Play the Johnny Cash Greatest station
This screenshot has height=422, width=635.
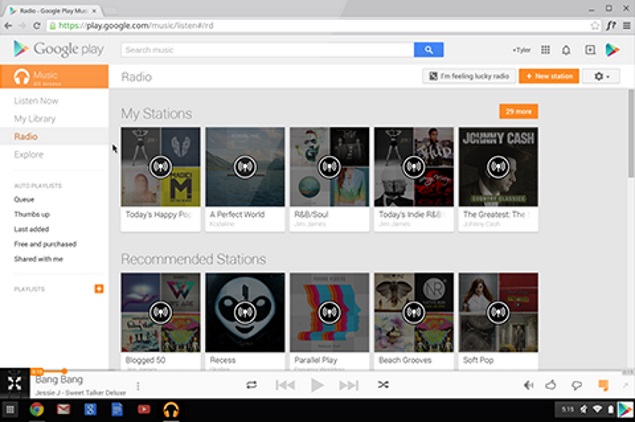point(498,166)
